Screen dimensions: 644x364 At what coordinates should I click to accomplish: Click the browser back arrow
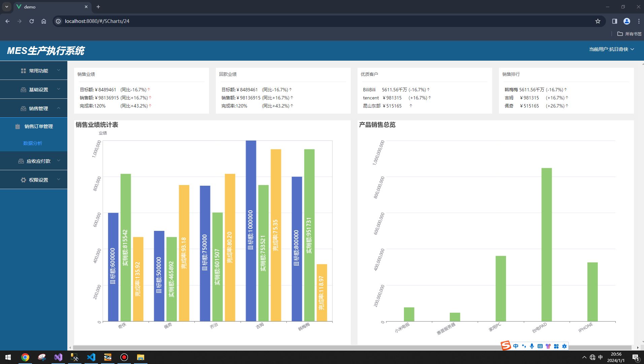(7, 21)
